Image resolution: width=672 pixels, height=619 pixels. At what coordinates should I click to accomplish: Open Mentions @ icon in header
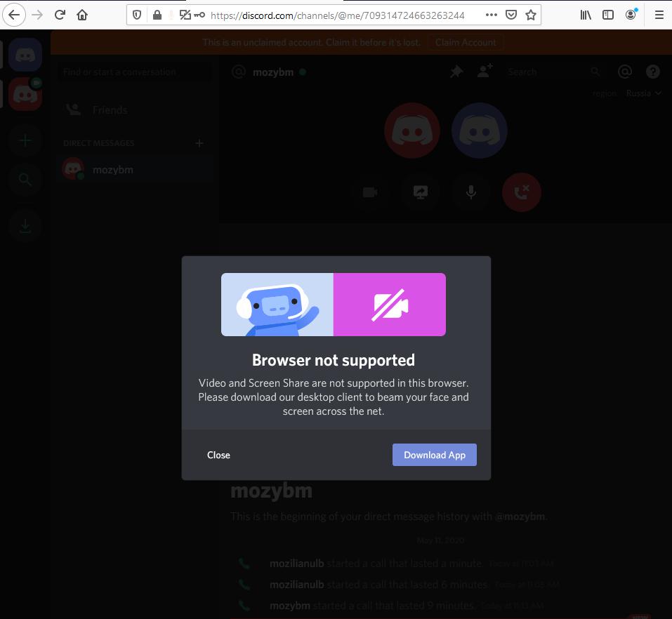tap(625, 72)
